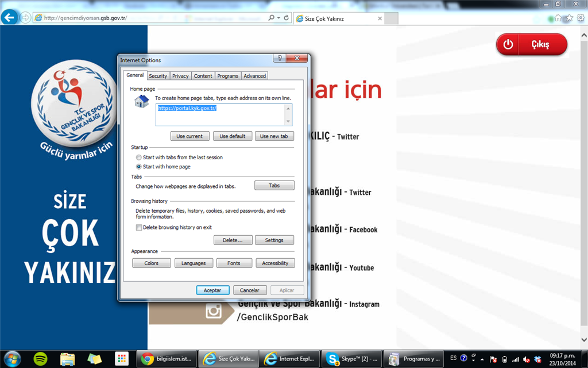This screenshot has width=588, height=368.
Task: Click the ES language indicator in the tray
Action: coord(454,358)
